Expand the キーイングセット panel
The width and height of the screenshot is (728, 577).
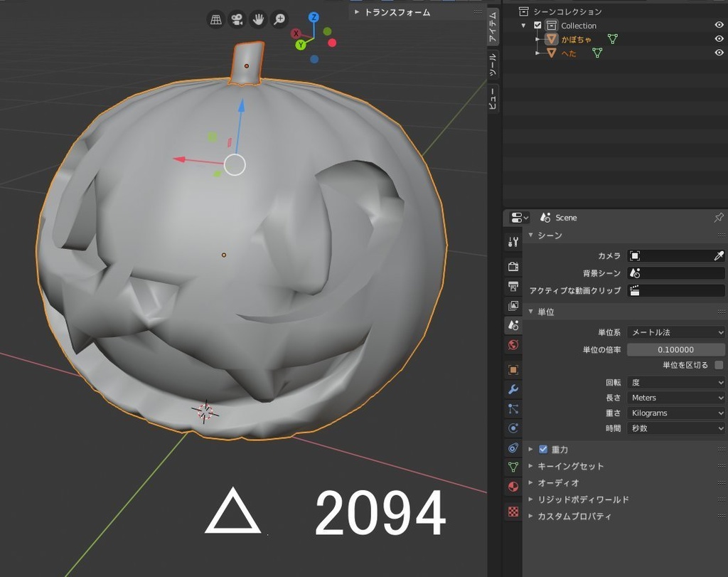pos(530,466)
